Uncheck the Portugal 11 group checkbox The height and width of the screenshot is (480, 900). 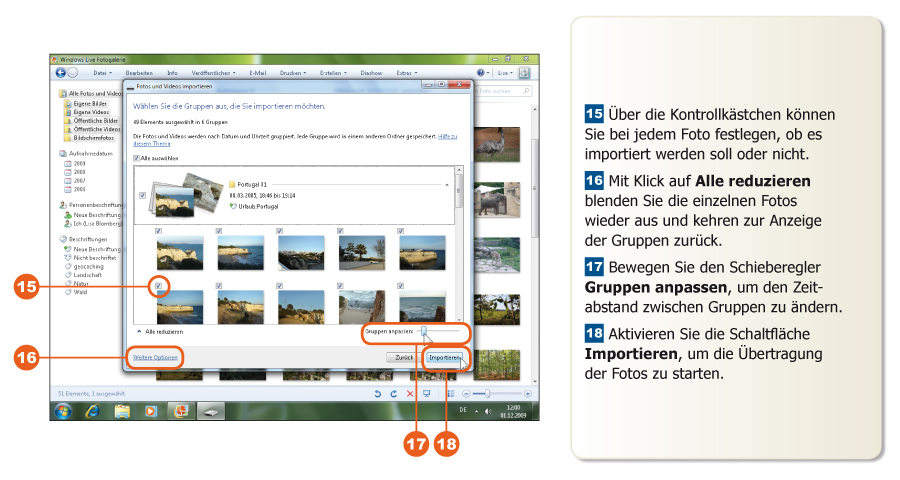tap(142, 196)
